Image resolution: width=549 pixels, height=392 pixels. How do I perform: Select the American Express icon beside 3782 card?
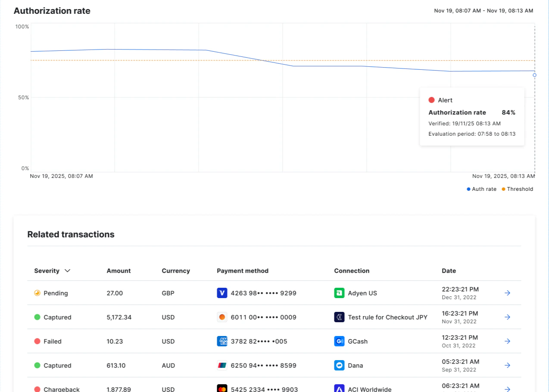pyautogui.click(x=221, y=341)
